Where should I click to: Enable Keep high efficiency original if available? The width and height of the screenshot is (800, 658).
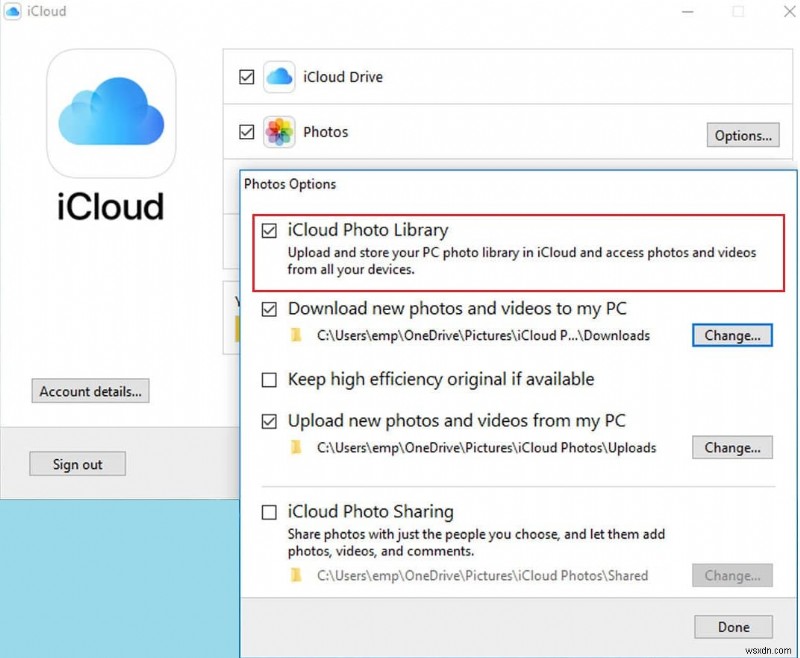[268, 380]
